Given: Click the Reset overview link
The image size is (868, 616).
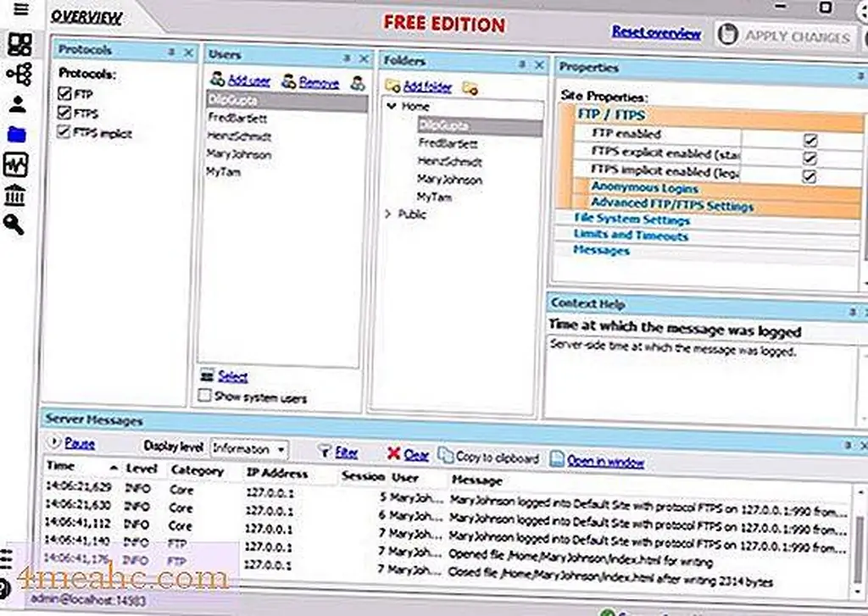Looking at the screenshot, I should [656, 33].
